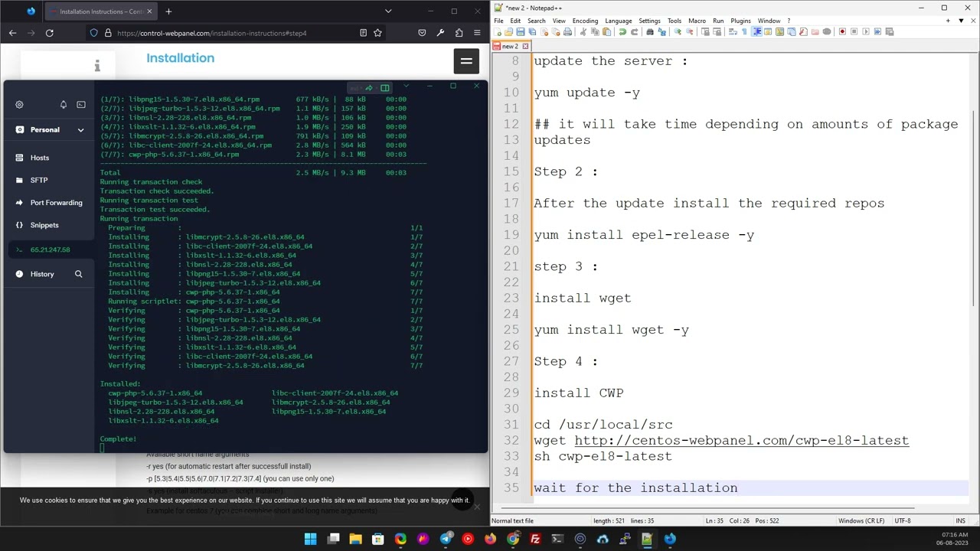Open website hamburger menu button
Screen dimensions: 980x551
[466, 61]
